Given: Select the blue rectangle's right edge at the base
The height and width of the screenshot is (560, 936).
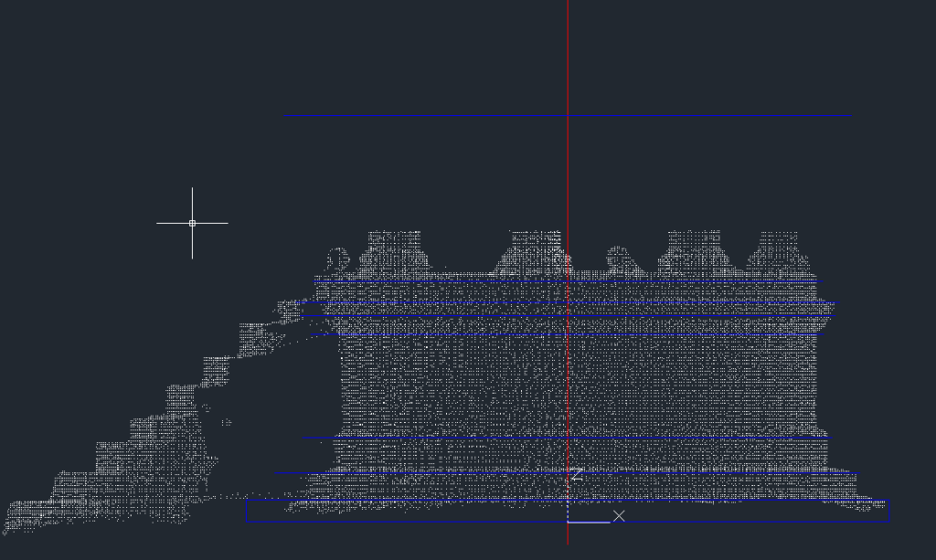Looking at the screenshot, I should coord(888,511).
